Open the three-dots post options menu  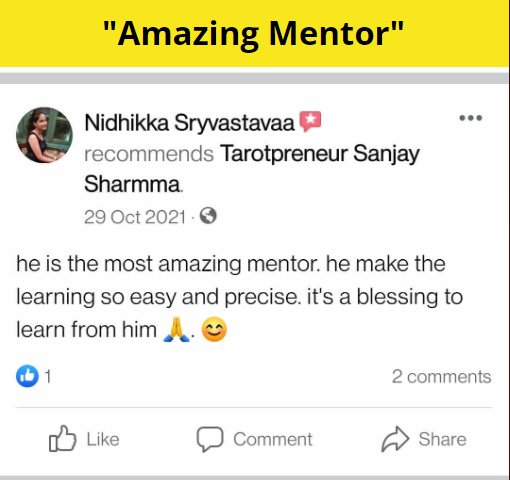471,118
